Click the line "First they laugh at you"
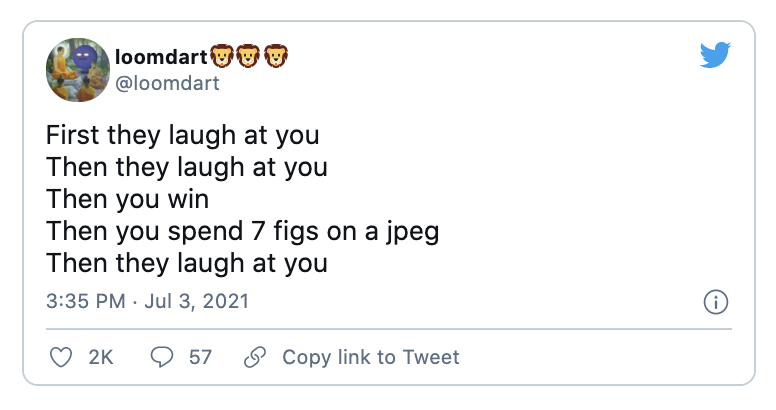This screenshot has width=776, height=410. pyautogui.click(x=182, y=136)
